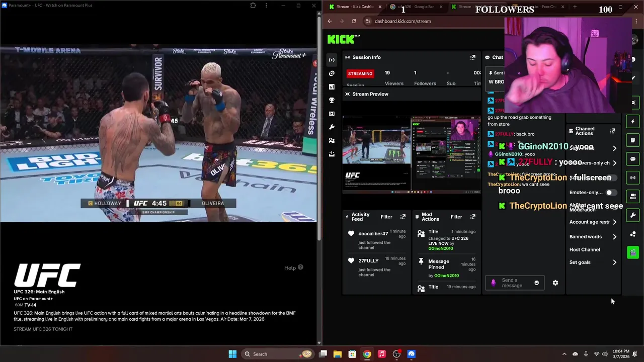Expand the Set goals option

point(593,262)
